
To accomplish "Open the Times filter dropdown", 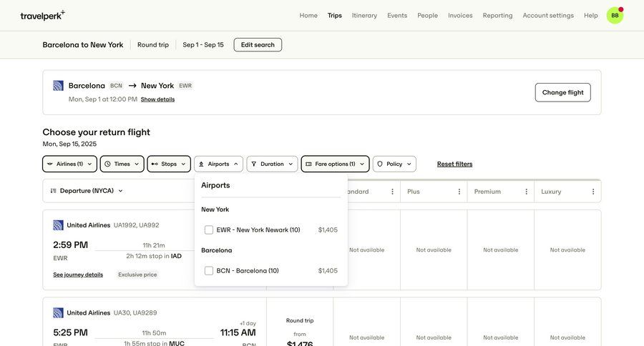I will pyautogui.click(x=122, y=164).
